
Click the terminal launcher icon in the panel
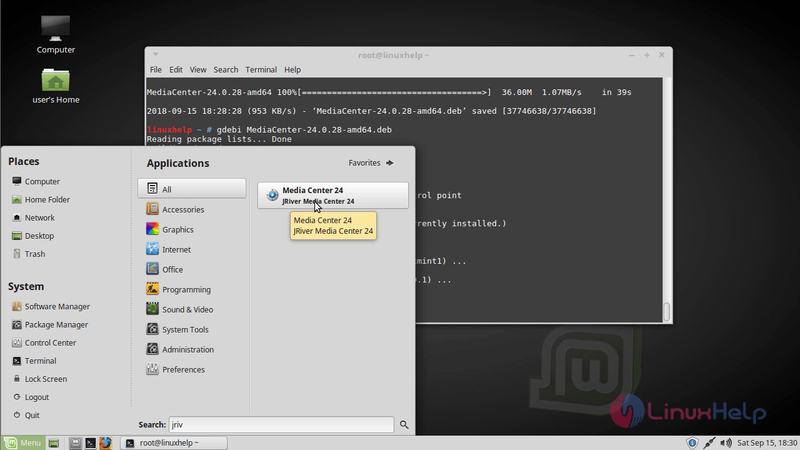(x=90, y=442)
